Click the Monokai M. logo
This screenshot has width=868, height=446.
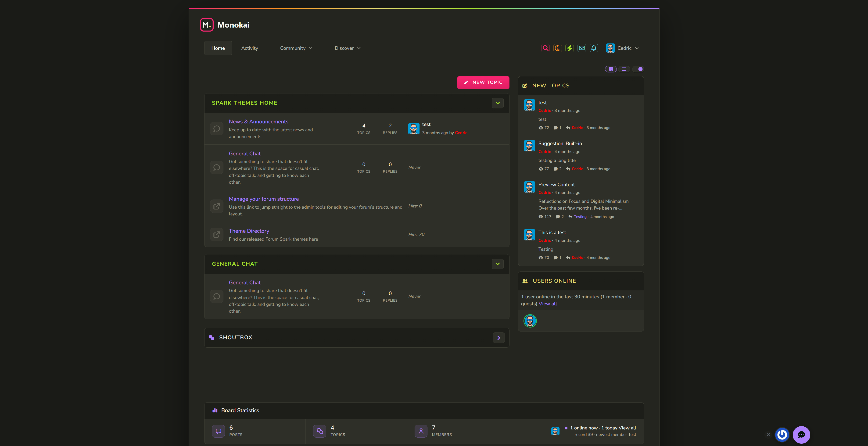pos(207,25)
